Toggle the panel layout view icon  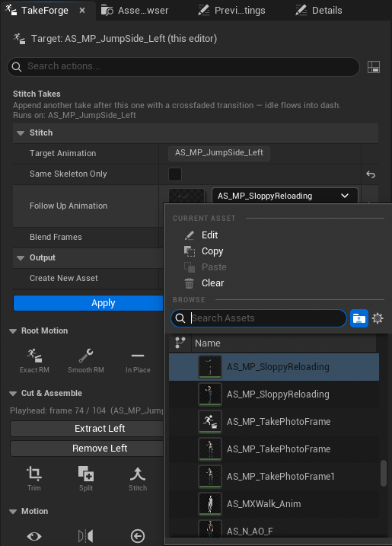[374, 67]
